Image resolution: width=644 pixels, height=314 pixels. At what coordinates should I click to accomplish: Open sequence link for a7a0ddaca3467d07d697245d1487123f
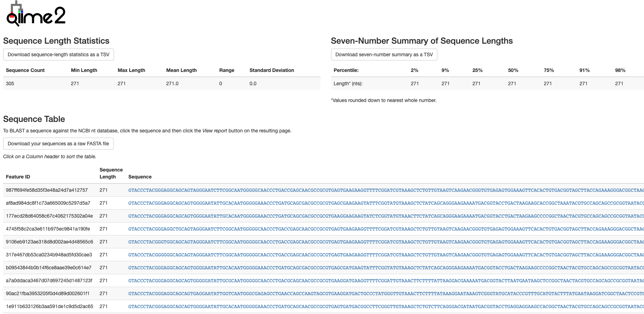pyautogui.click(x=386, y=280)
